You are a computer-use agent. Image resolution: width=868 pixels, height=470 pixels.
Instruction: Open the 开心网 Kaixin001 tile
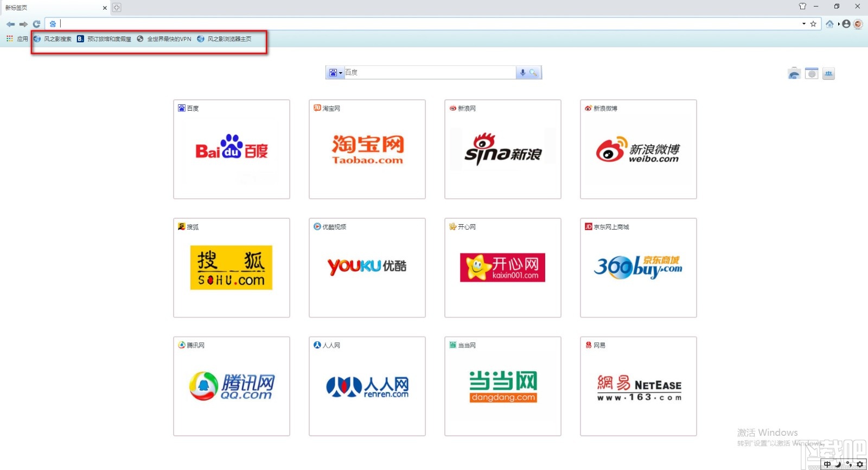click(503, 268)
